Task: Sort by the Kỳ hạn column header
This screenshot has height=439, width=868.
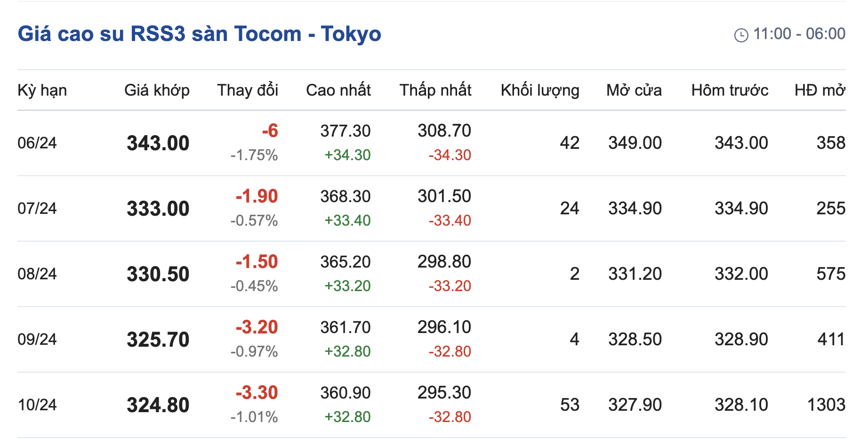Action: pos(42,90)
